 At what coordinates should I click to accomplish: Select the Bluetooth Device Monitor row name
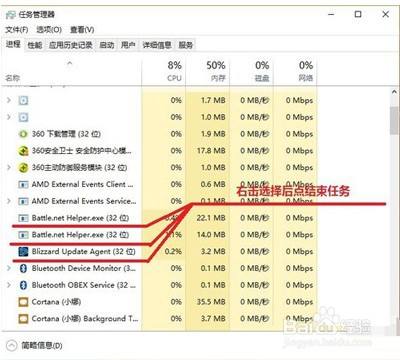[x=84, y=268]
